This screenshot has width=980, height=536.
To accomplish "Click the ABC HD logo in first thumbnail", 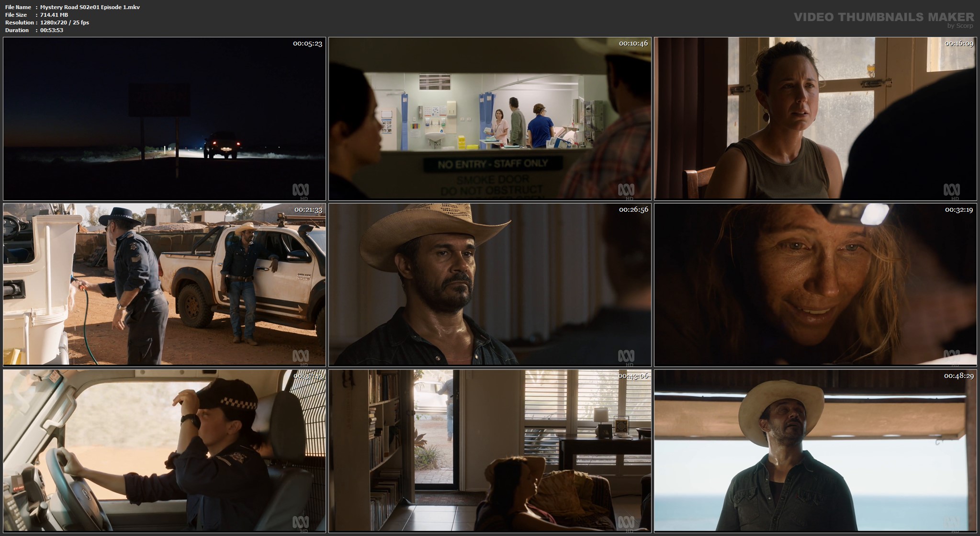I will click(x=301, y=191).
